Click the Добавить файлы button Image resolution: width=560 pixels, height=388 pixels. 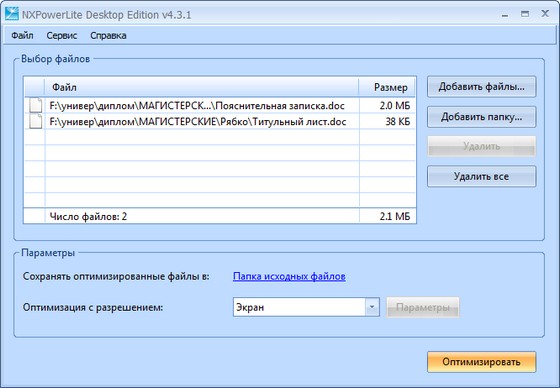481,86
